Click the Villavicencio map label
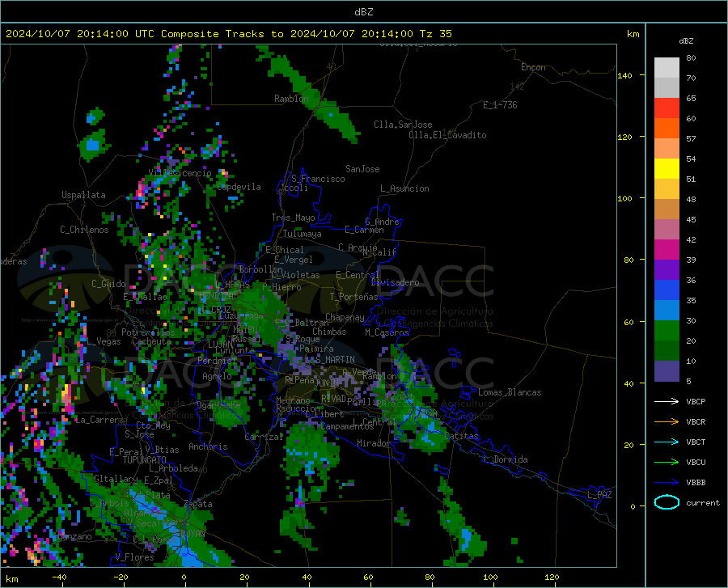 [x=180, y=173]
